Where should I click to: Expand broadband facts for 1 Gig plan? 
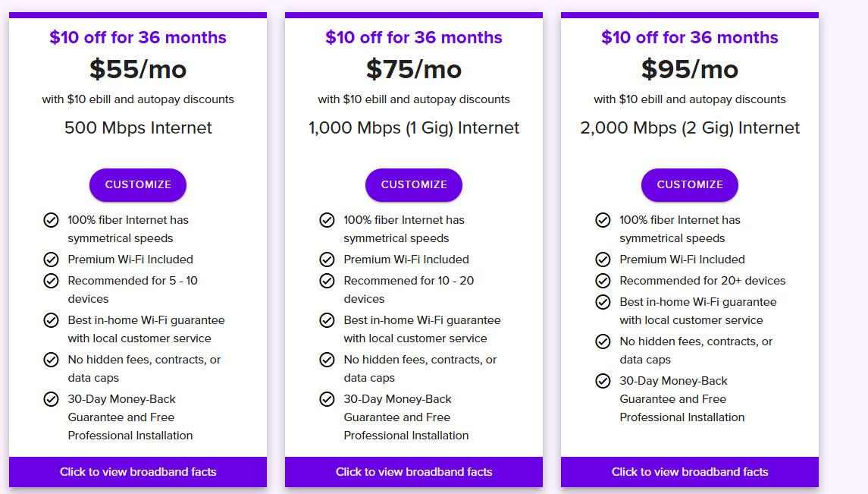point(413,472)
